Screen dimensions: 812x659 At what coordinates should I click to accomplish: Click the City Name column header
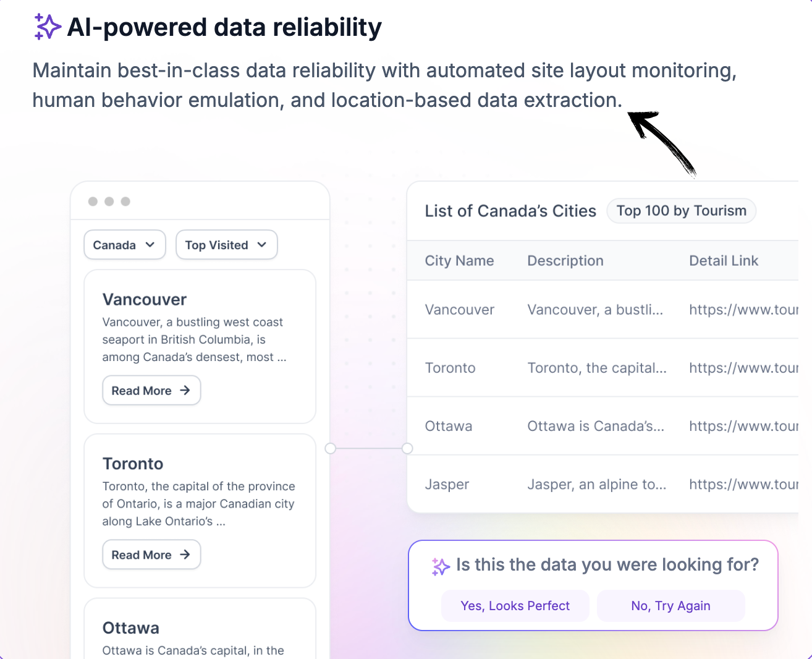(x=459, y=261)
